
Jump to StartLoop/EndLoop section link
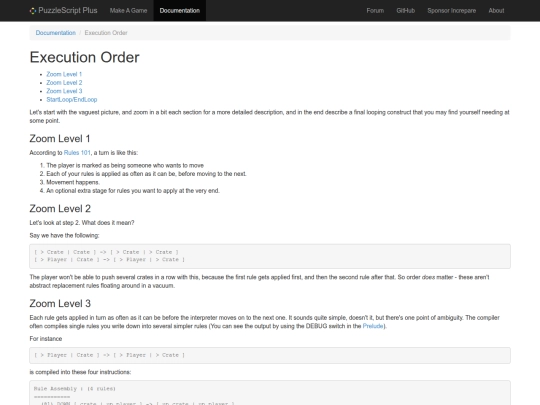click(x=72, y=100)
